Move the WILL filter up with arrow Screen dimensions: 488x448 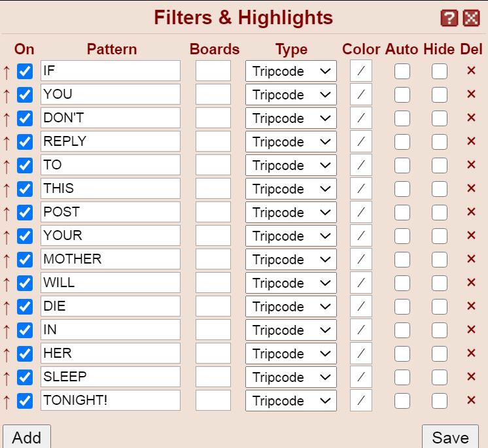coord(7,283)
